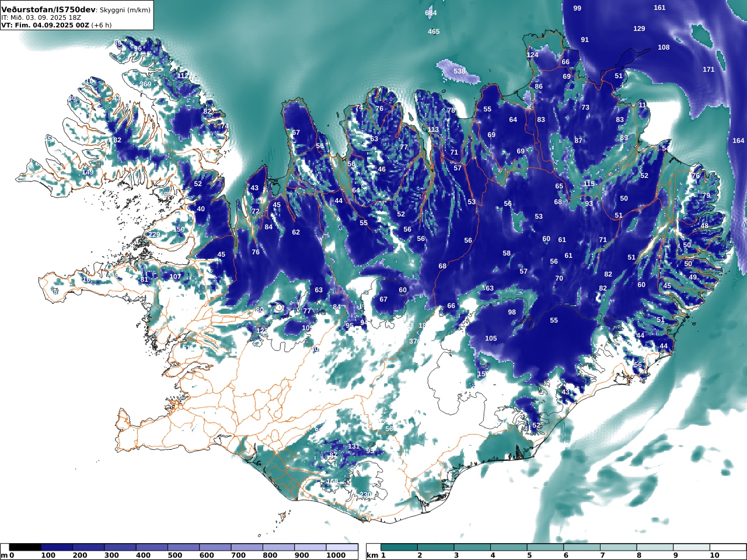Screen dimensions: 747x560
Task: Select the (+6 h) forecast offset text
Action: (x=101, y=25)
